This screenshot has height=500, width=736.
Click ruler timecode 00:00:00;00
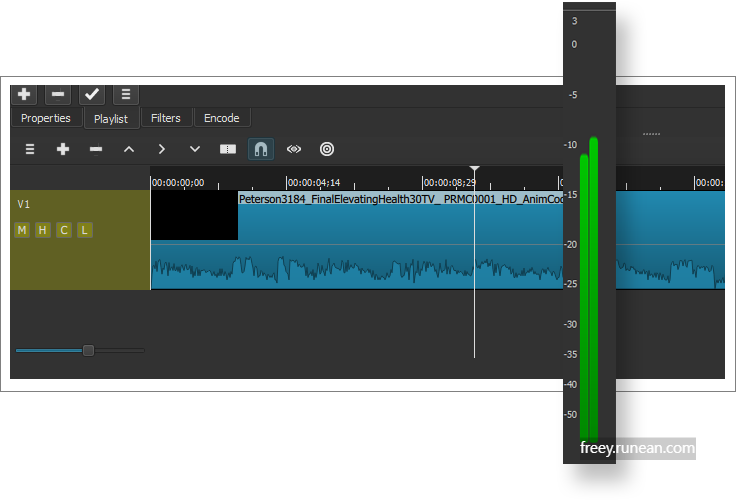pyautogui.click(x=178, y=183)
